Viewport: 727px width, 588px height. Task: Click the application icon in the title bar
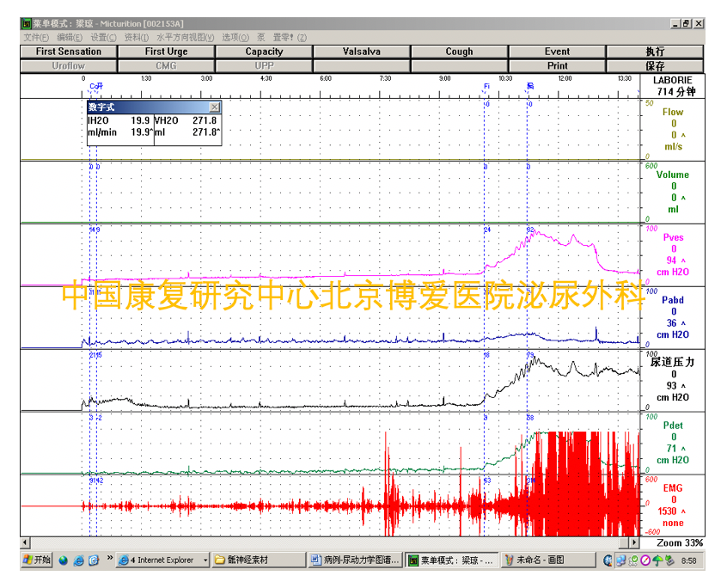tap(27, 24)
